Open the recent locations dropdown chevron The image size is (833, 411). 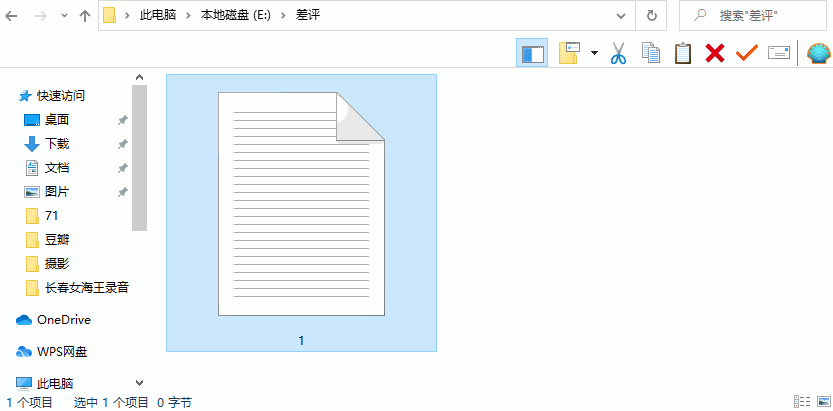click(x=65, y=15)
